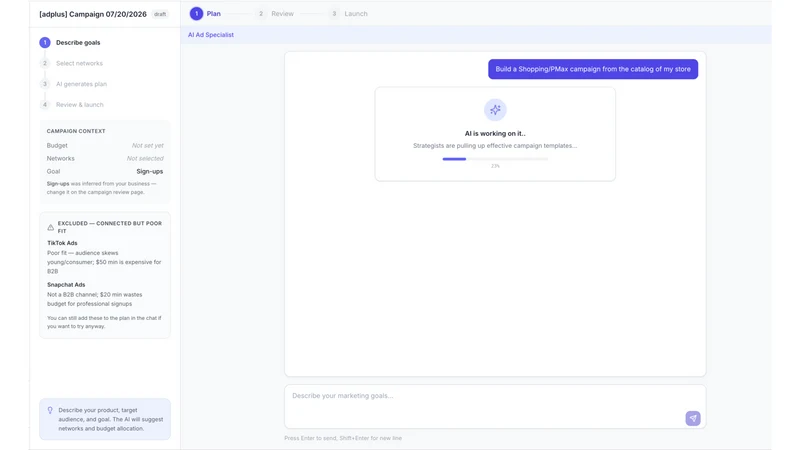Click the You can still add these note
The image size is (800, 450).
(x=104, y=322)
